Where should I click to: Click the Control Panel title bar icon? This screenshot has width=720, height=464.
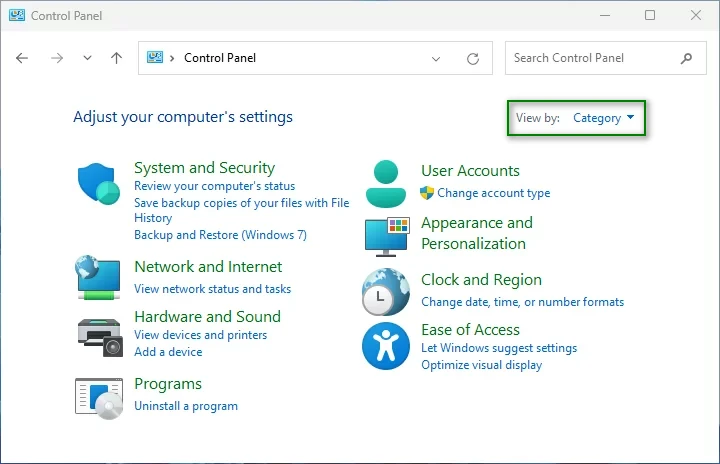click(x=17, y=15)
